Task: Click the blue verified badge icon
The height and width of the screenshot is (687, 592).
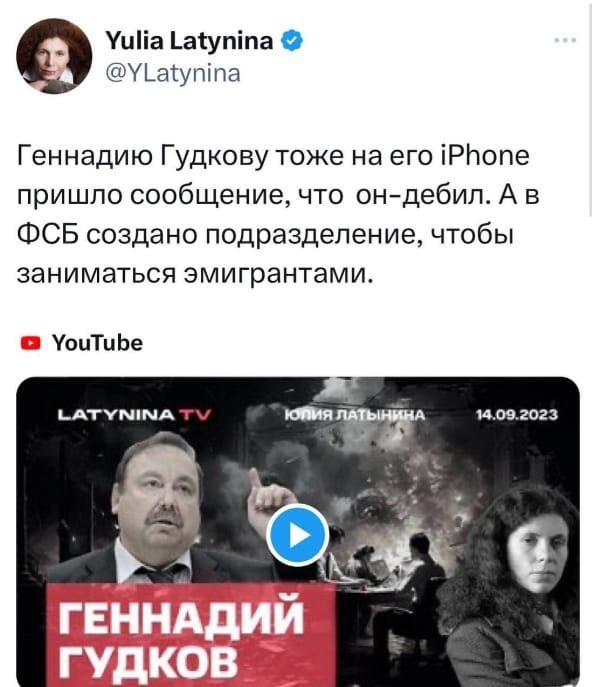Action: (x=291, y=41)
